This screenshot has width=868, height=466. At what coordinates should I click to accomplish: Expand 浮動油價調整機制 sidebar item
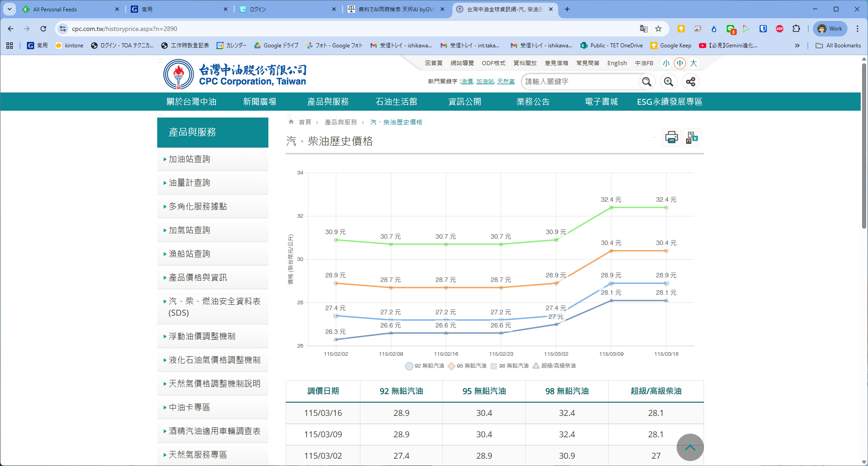tap(202, 336)
